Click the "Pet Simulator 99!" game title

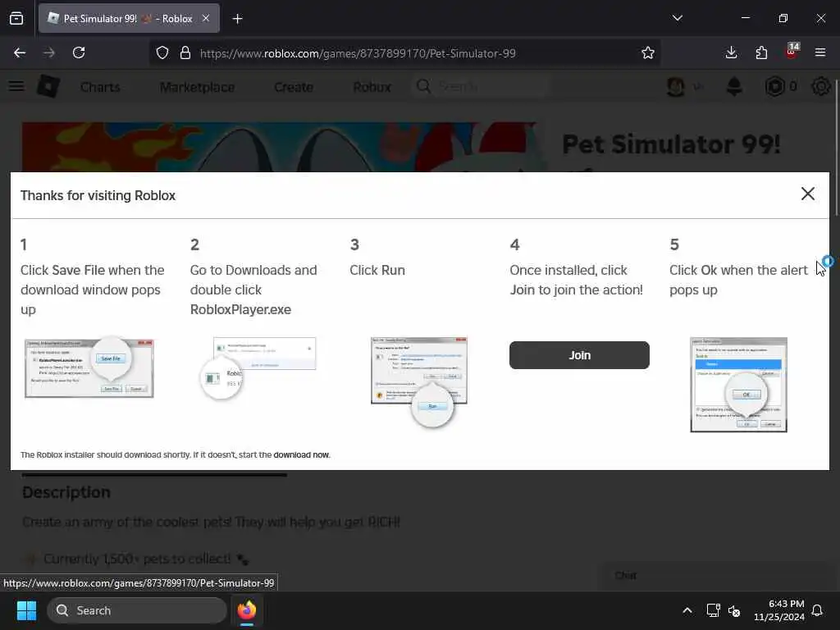[671, 144]
